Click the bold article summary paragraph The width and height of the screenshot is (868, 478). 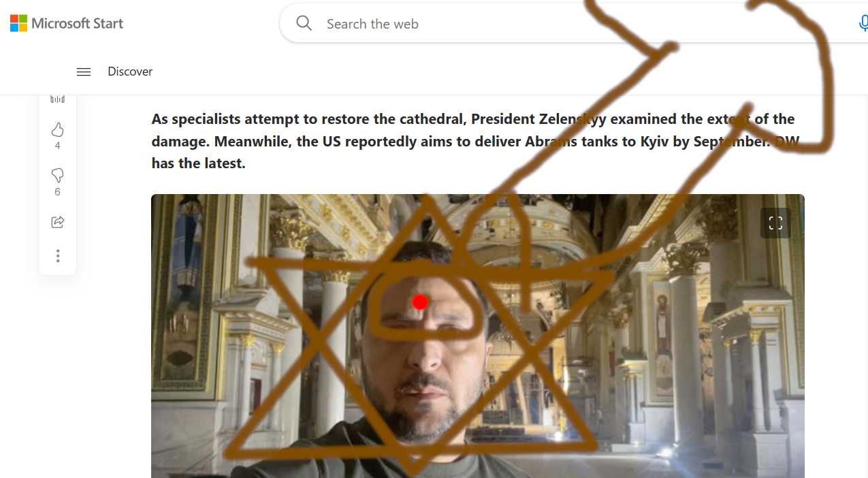(x=475, y=141)
